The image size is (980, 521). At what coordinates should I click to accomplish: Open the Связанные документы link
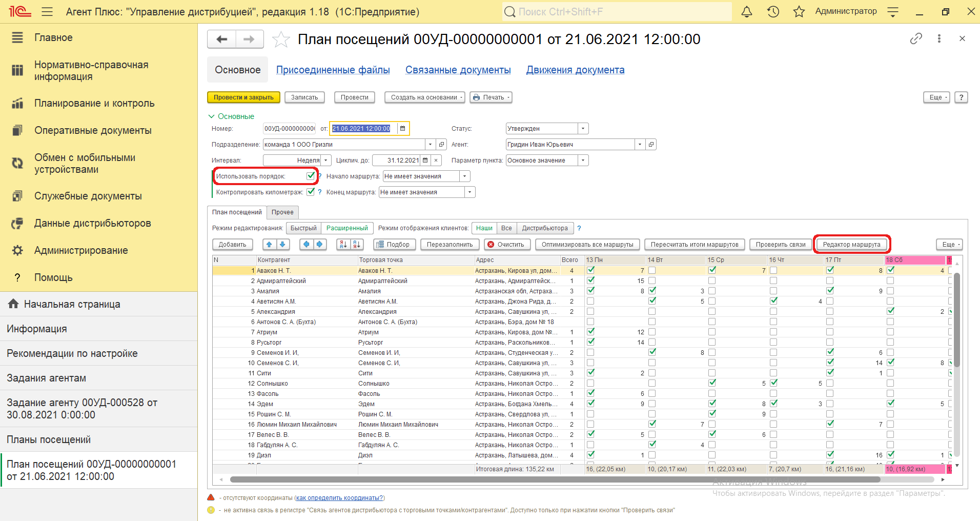(458, 70)
